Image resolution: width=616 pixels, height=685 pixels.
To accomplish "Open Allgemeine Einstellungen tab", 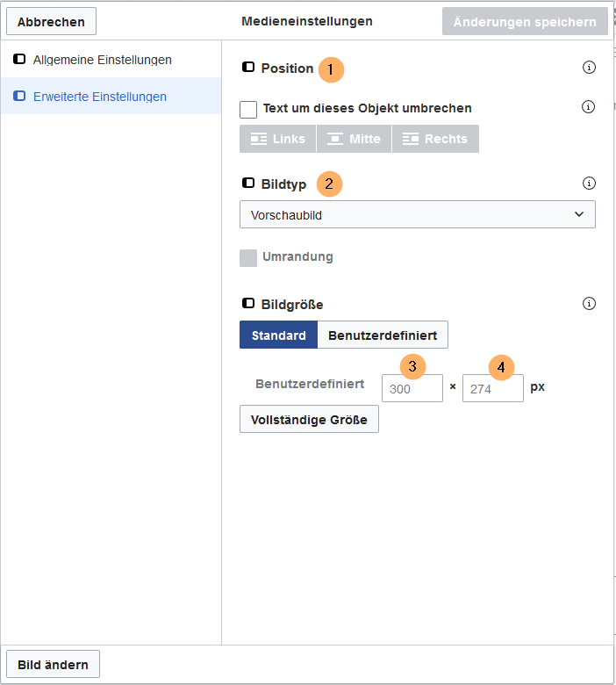I will (102, 60).
